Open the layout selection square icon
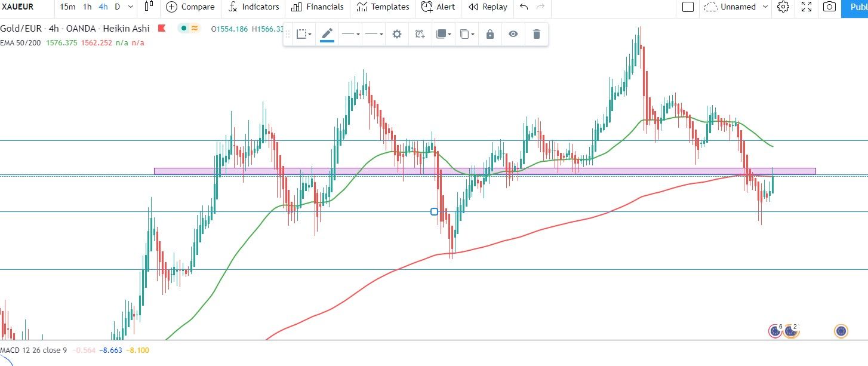The width and height of the screenshot is (868, 366). 688,7
